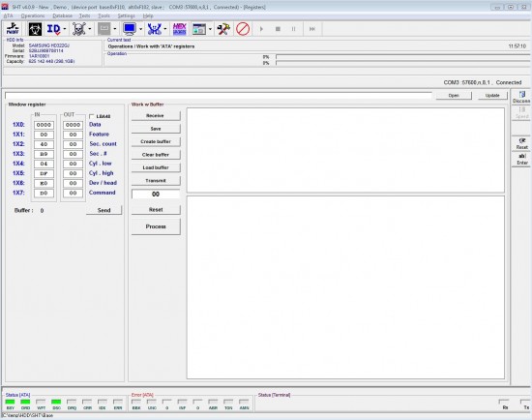Image resolution: width=532 pixels, height=420 pixels.
Task: Click the hammer and wrench tools icon
Action: 223,29
